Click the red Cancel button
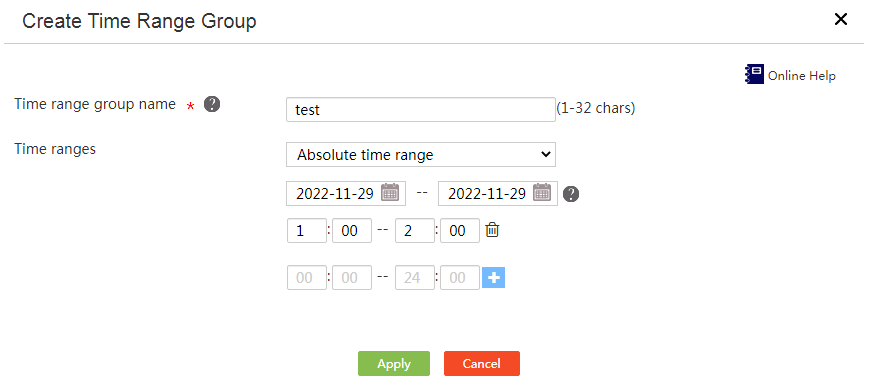 point(482,363)
